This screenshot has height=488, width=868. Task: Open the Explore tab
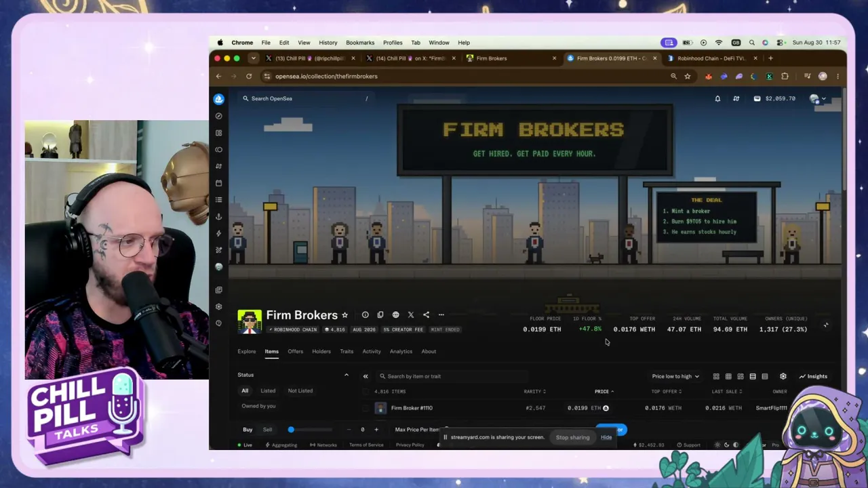coord(247,352)
